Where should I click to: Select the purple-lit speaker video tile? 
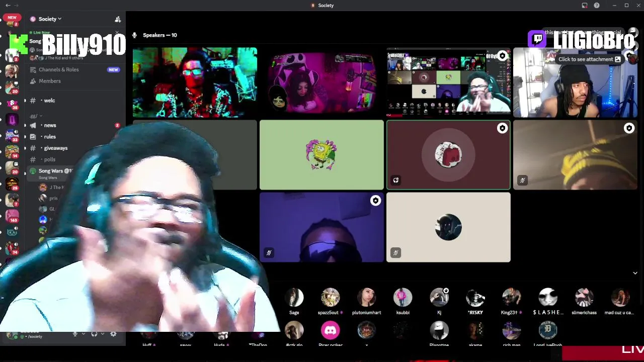coord(321,227)
